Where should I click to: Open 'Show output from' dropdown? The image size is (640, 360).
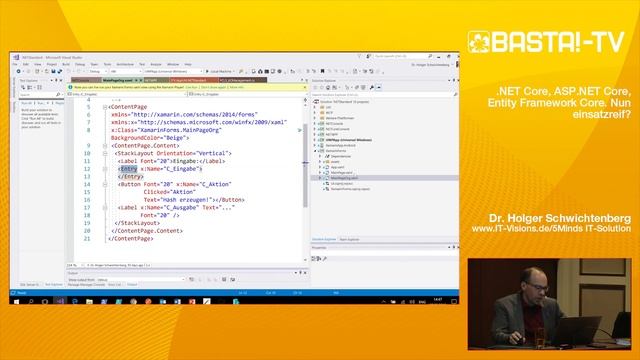(x=140, y=280)
